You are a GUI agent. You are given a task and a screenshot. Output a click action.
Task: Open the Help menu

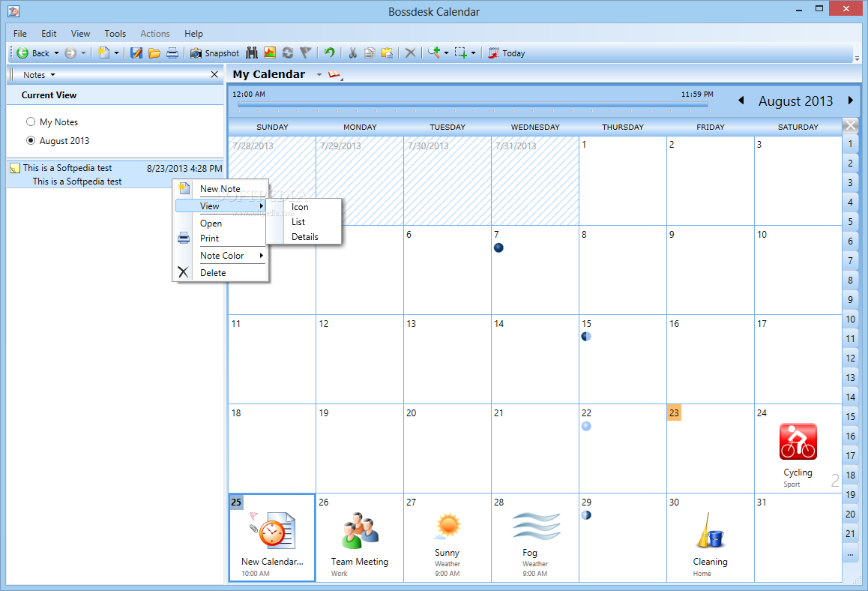(x=193, y=34)
